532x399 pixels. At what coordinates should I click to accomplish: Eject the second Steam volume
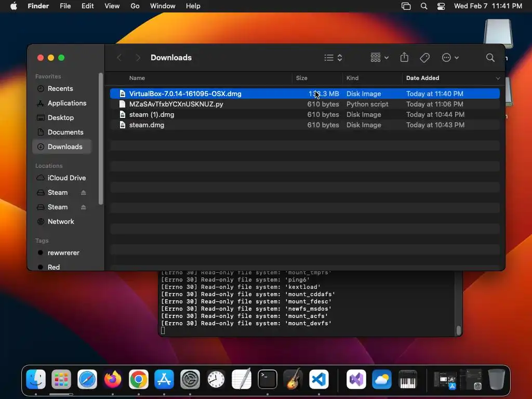coord(83,207)
